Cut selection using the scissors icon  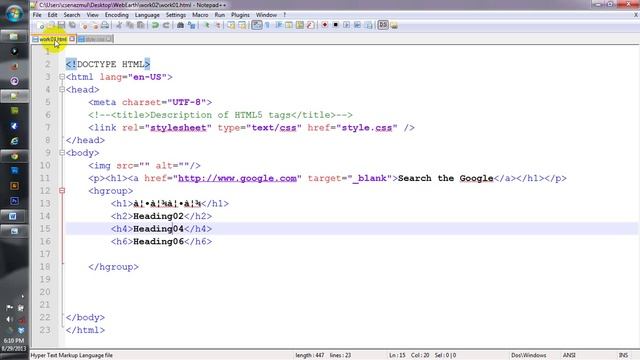[x=119, y=25]
